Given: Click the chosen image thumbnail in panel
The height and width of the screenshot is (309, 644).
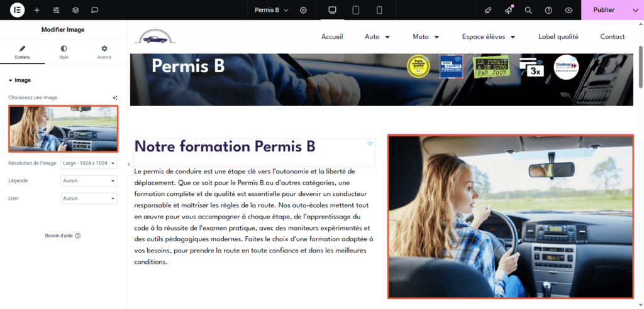Looking at the screenshot, I should (63, 129).
